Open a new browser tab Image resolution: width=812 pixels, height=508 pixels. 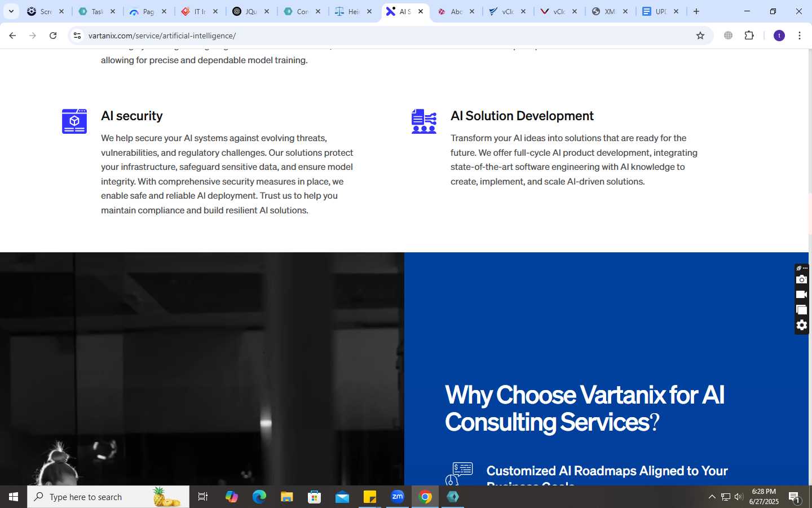point(696,11)
